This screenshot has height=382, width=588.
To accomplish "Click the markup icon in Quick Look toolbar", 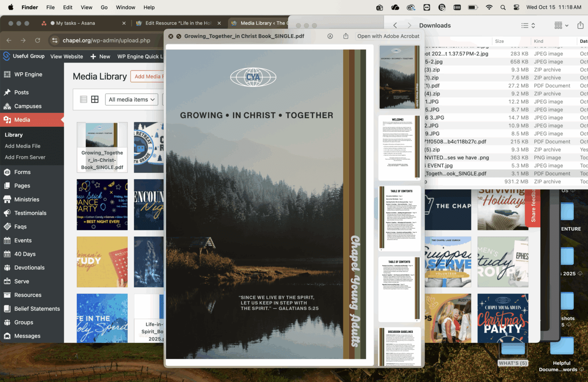I will pyautogui.click(x=330, y=36).
